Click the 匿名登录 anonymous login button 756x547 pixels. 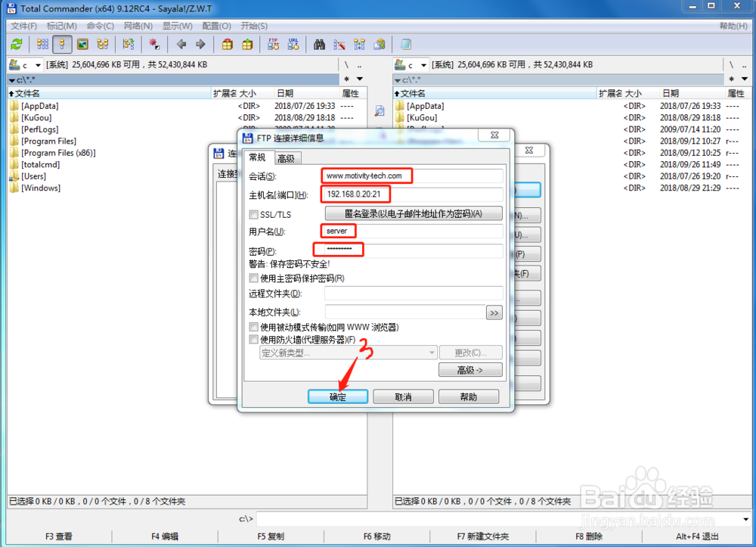tap(414, 213)
